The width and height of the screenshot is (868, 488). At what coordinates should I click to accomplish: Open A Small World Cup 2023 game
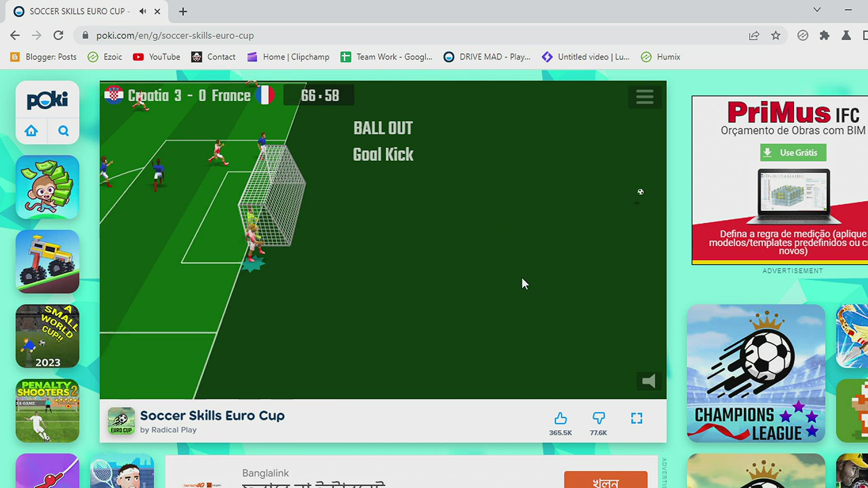click(47, 336)
